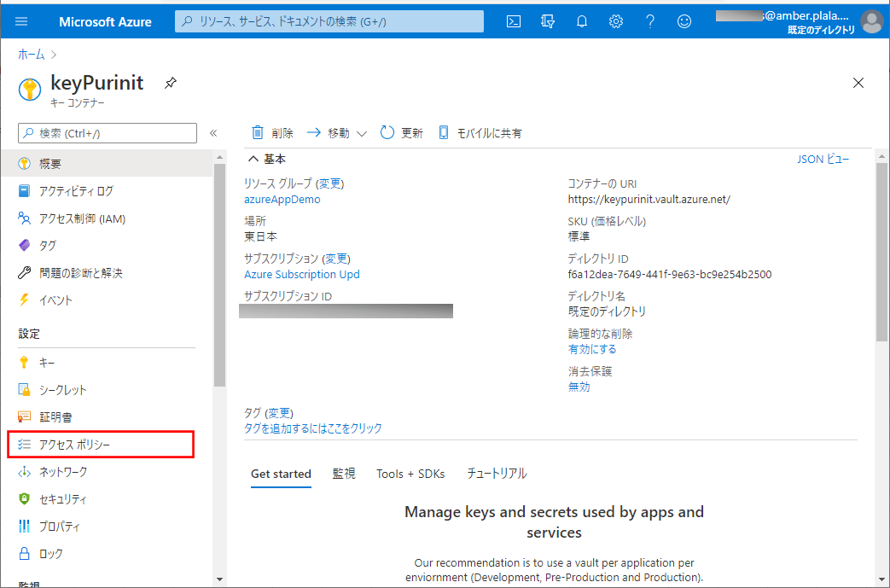Click the 更新 refresh icon
890x588 pixels.
point(387,133)
